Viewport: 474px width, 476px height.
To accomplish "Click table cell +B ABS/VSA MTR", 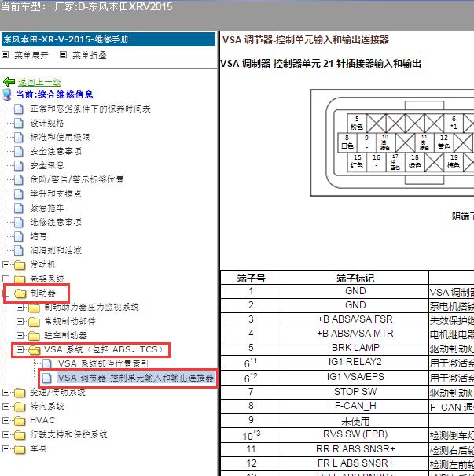I will (355, 334).
